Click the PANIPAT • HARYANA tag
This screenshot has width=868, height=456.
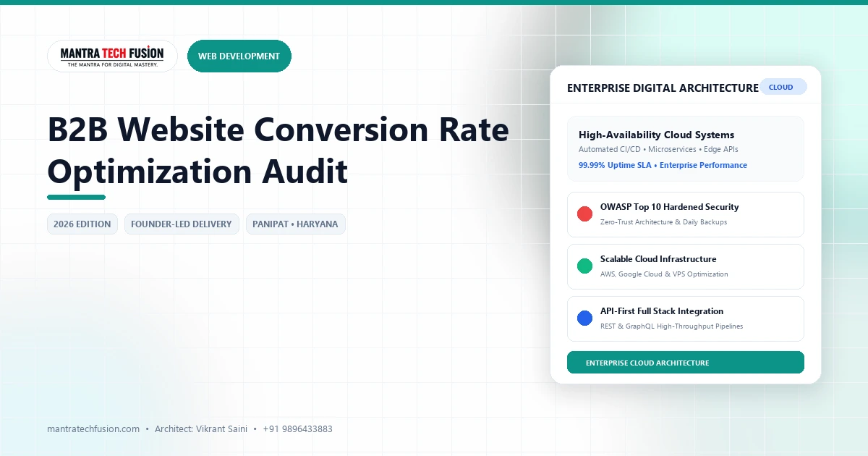(x=295, y=224)
